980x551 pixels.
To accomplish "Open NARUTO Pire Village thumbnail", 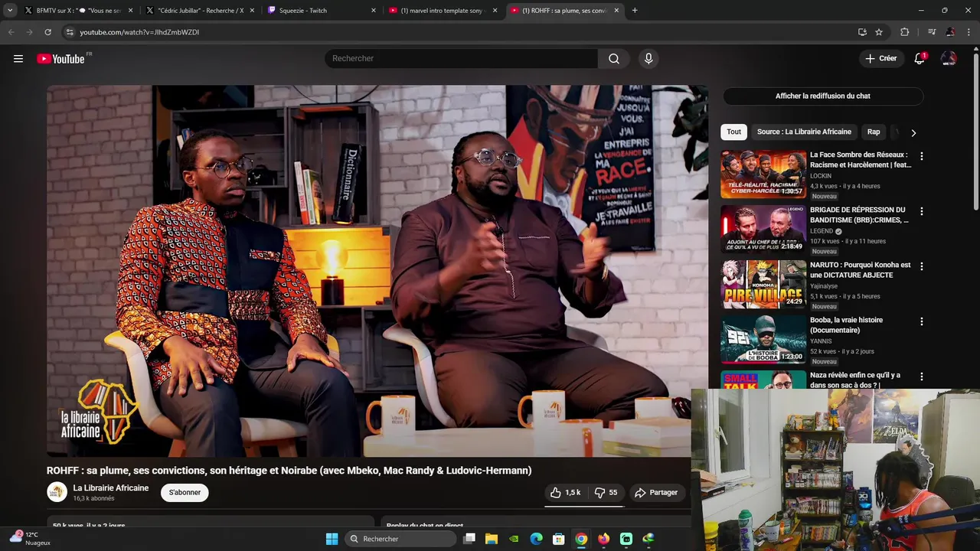I will [x=763, y=285].
